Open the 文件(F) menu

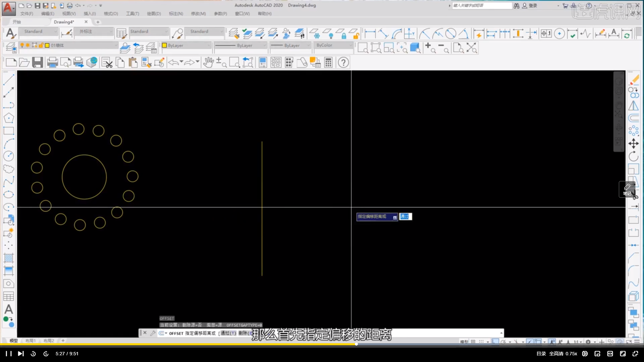pyautogui.click(x=26, y=14)
